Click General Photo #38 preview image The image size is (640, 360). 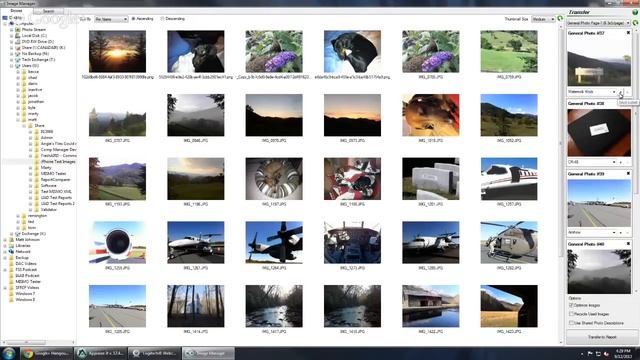(599, 133)
